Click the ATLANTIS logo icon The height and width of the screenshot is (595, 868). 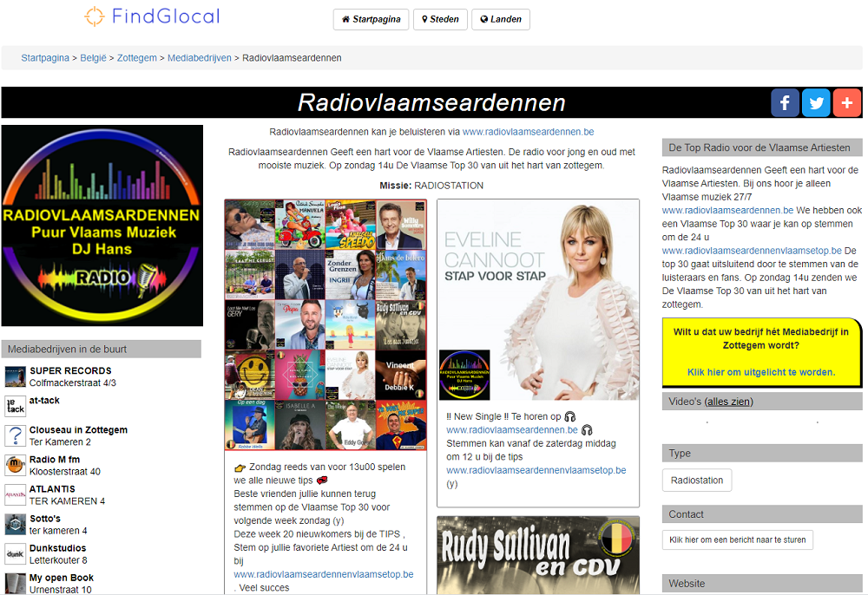(16, 495)
